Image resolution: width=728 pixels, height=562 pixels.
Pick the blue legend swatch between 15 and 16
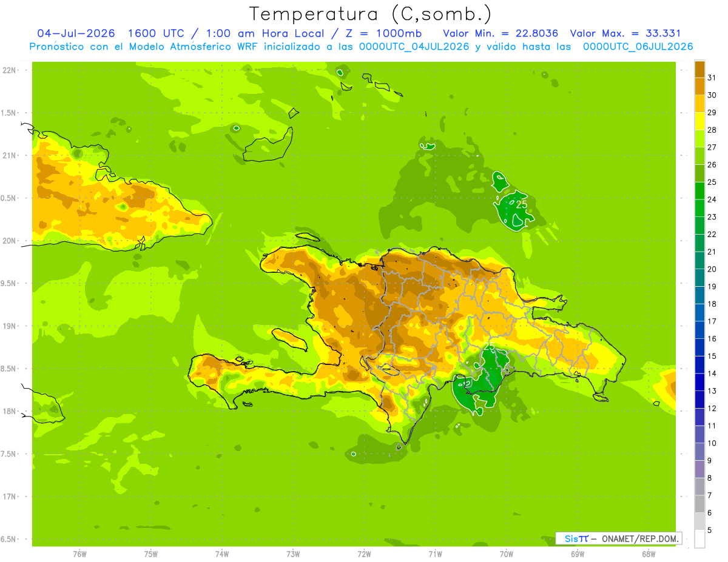[699, 347]
